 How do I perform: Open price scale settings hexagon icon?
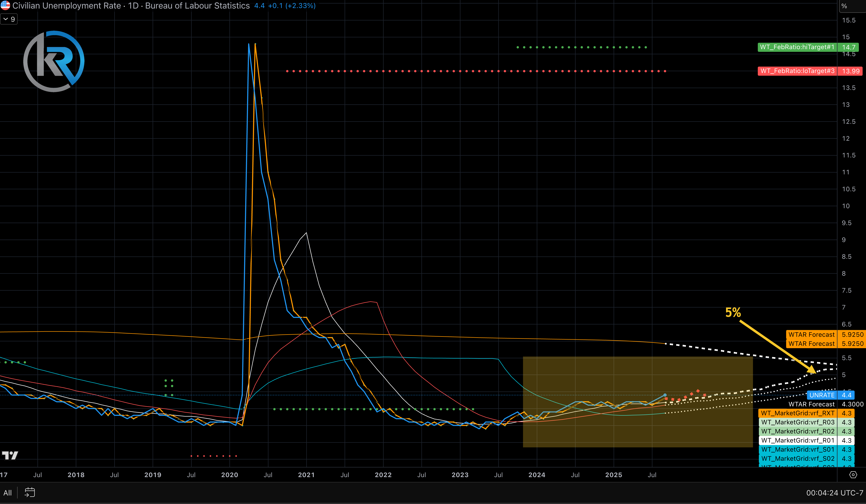853,475
